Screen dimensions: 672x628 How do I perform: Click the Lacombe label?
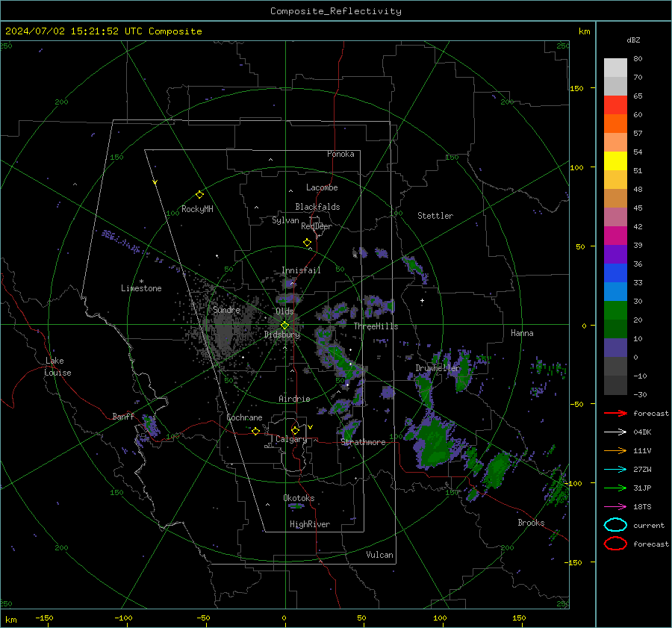tap(322, 187)
